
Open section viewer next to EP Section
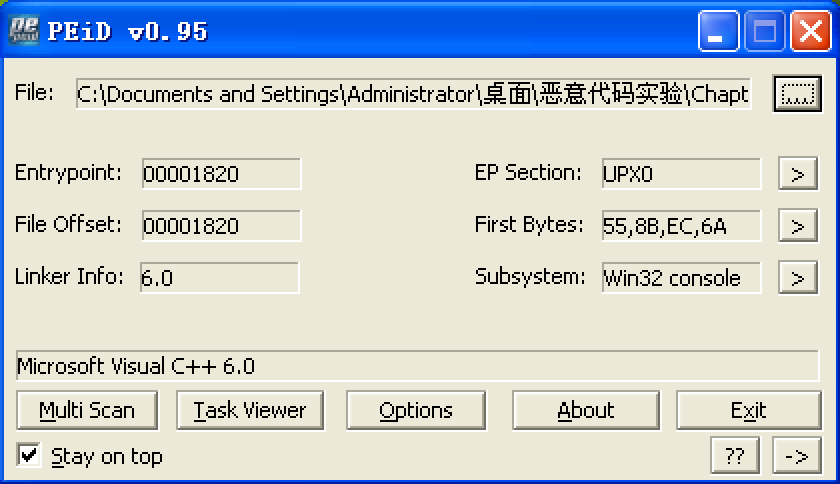[x=798, y=174]
